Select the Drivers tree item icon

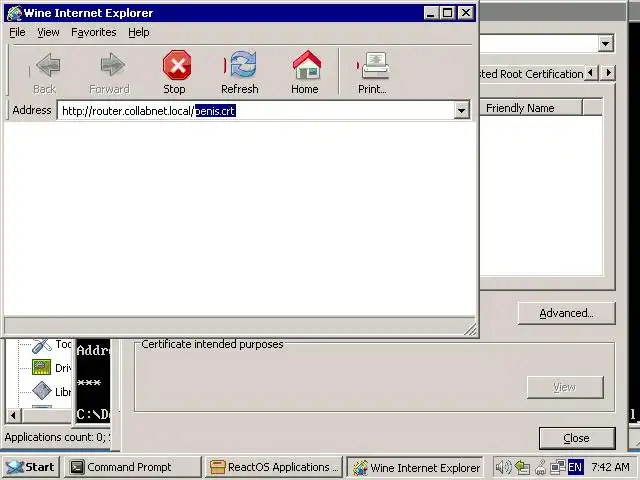click(41, 367)
